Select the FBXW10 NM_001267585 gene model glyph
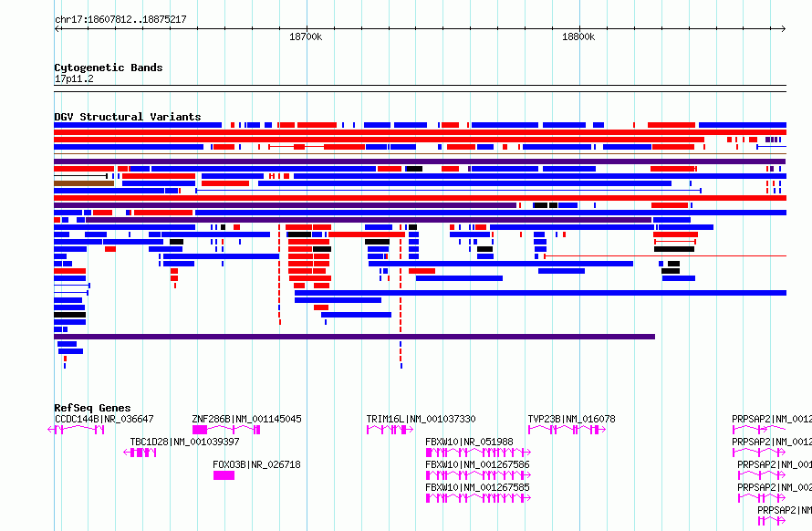This screenshot has height=531, width=812. coord(478,498)
